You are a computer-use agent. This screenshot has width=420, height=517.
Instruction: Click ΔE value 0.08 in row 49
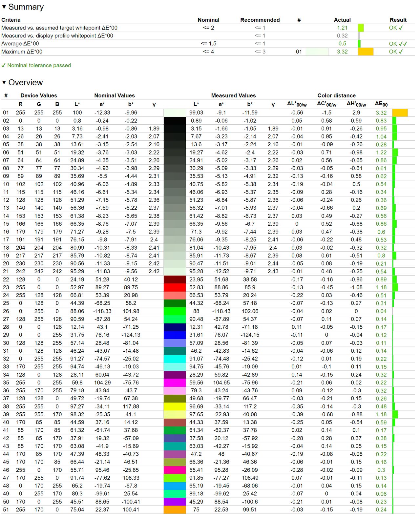(381, 494)
